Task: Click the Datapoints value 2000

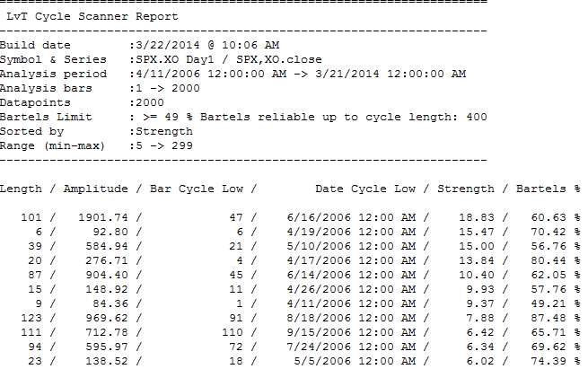Action: click(x=150, y=102)
